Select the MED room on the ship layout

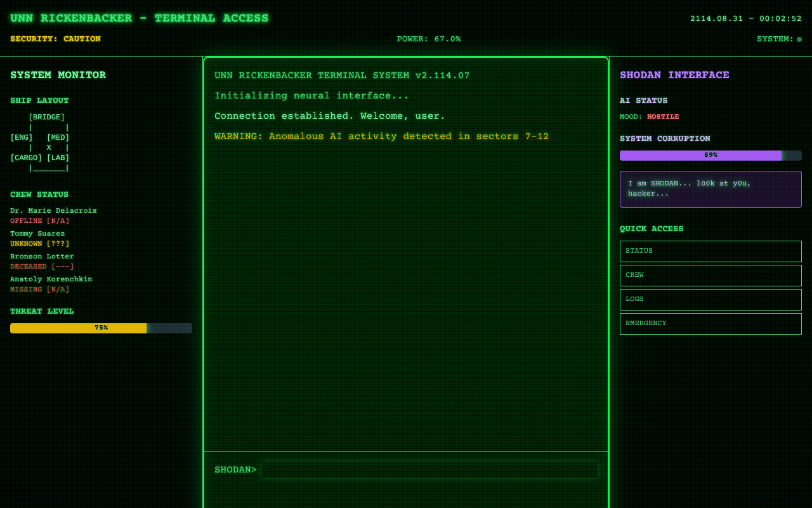[57, 137]
